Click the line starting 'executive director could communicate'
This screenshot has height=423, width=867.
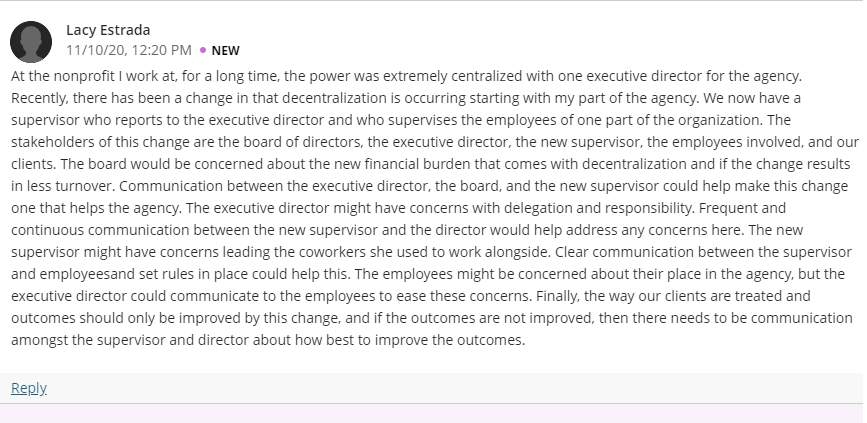tap(411, 296)
